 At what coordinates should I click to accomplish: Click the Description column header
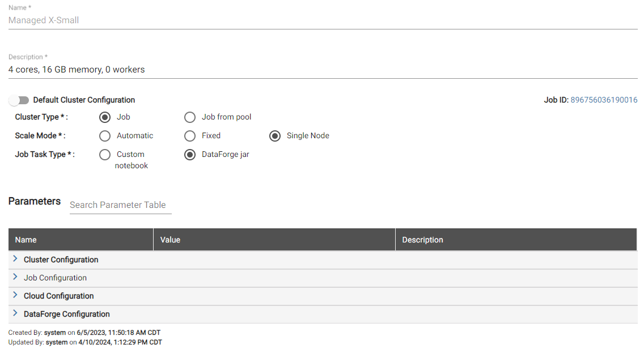[422, 240]
